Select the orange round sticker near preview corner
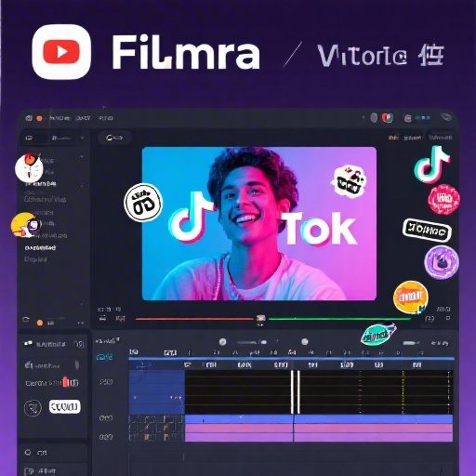The width and height of the screenshot is (476, 476). click(x=411, y=297)
